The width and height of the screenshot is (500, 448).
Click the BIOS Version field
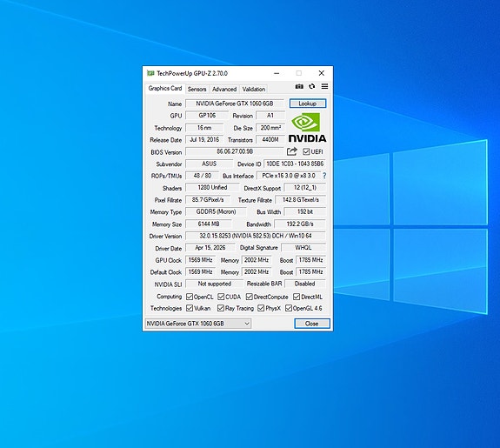click(x=235, y=151)
